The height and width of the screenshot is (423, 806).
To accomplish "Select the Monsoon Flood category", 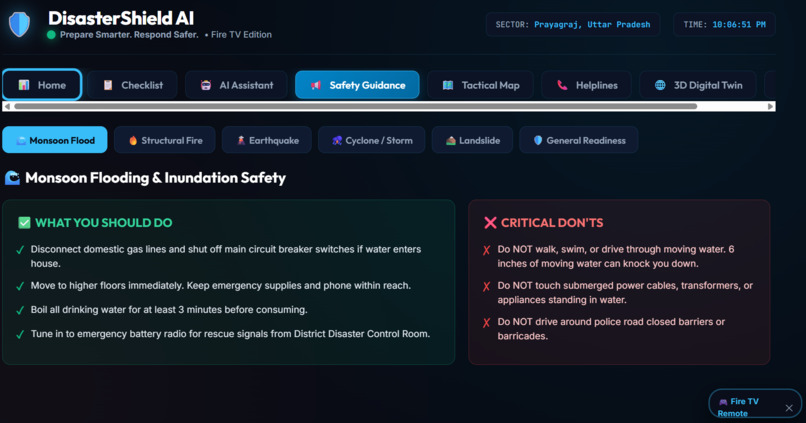I will tap(55, 140).
